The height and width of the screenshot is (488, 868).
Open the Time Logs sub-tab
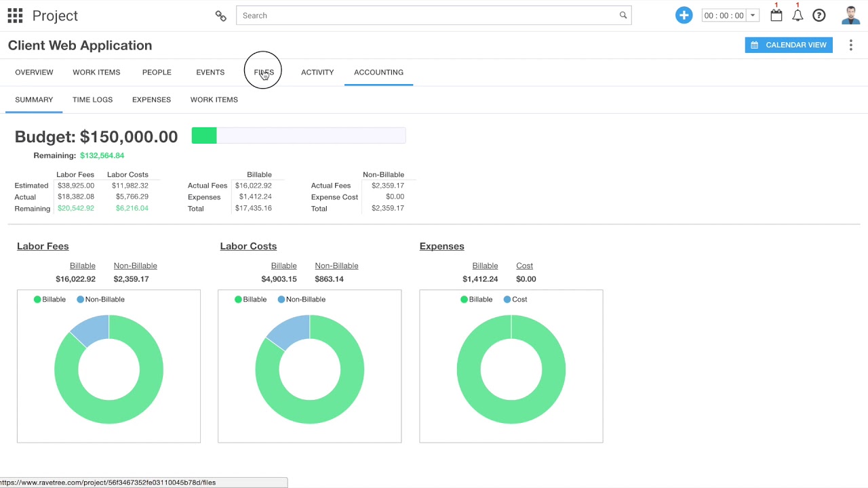coord(92,100)
